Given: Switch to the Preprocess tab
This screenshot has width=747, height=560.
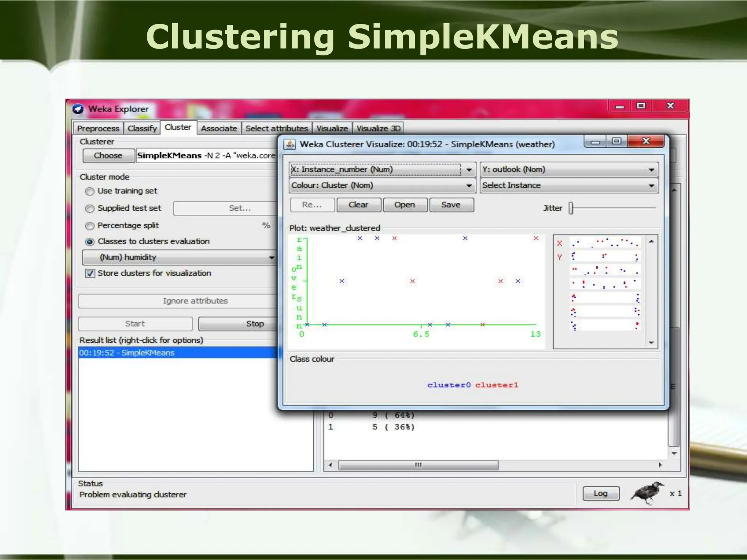Looking at the screenshot, I should coord(98,128).
